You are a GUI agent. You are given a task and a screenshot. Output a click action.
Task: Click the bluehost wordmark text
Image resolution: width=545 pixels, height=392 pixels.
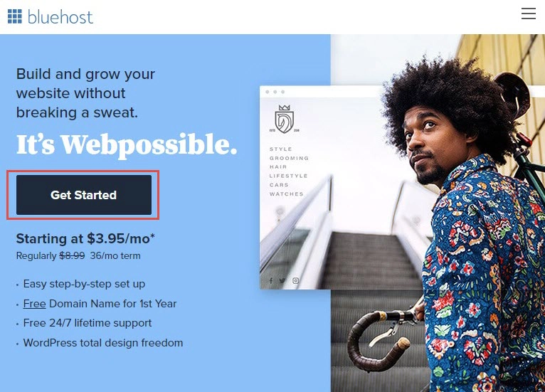(60, 17)
